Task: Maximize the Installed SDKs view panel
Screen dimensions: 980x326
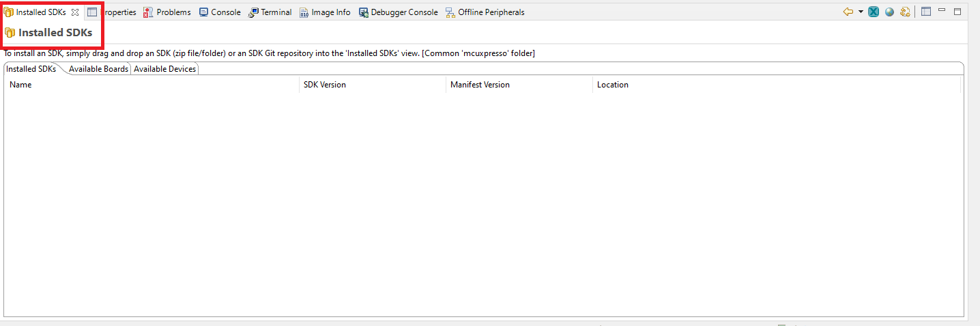Action: 957,12
